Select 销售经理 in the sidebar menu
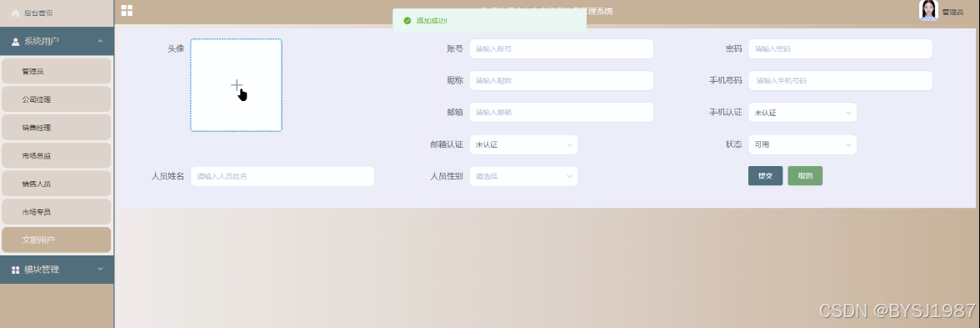This screenshot has height=328, width=980. [x=57, y=128]
